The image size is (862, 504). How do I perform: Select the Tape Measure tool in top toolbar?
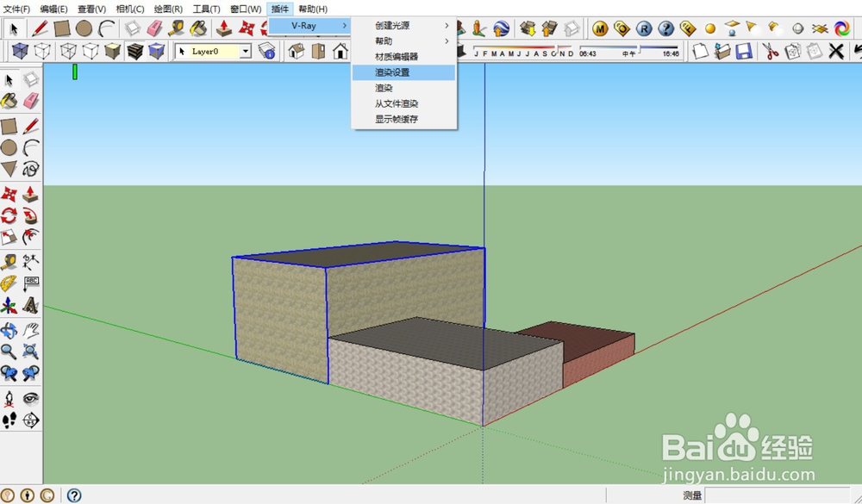[177, 28]
